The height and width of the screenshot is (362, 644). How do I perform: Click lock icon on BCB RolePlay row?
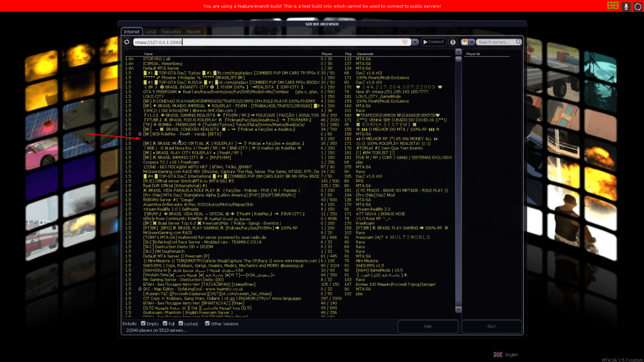pyautogui.click(x=140, y=134)
